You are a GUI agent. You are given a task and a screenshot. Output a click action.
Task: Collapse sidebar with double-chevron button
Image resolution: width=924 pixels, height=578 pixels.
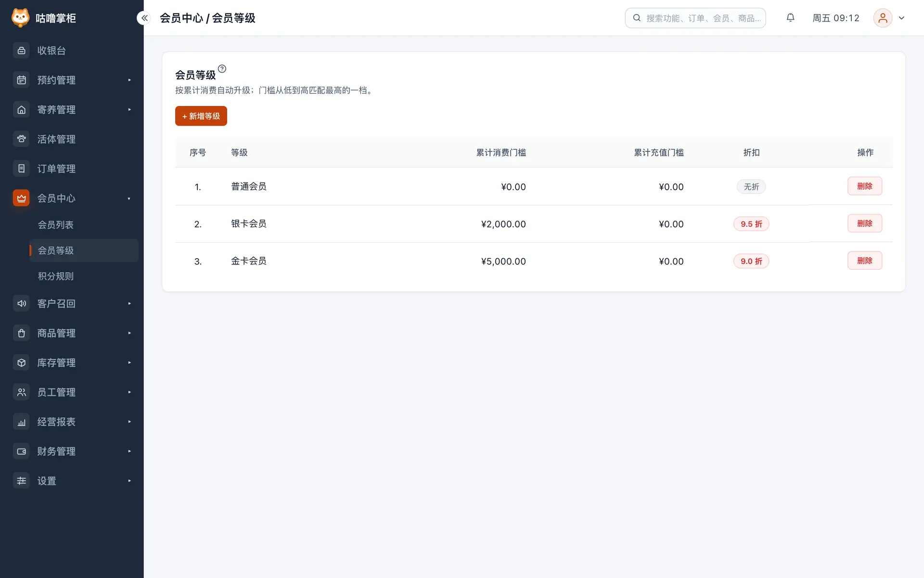[144, 18]
